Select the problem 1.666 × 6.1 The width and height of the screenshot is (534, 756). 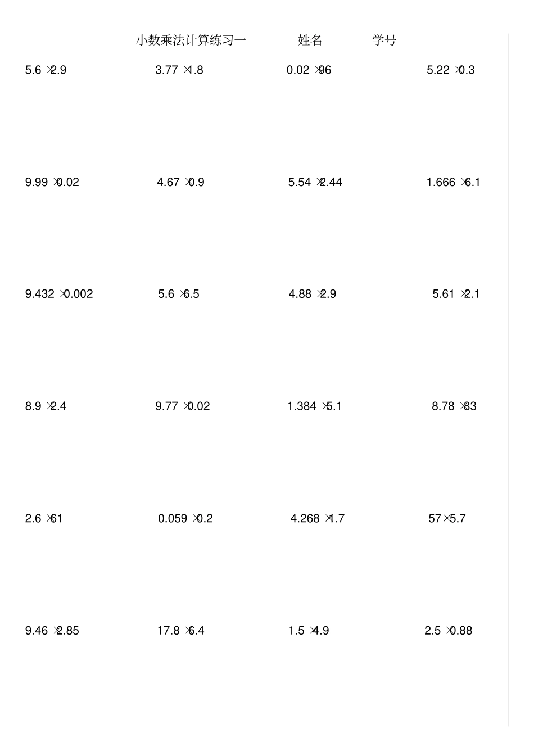pos(453,182)
